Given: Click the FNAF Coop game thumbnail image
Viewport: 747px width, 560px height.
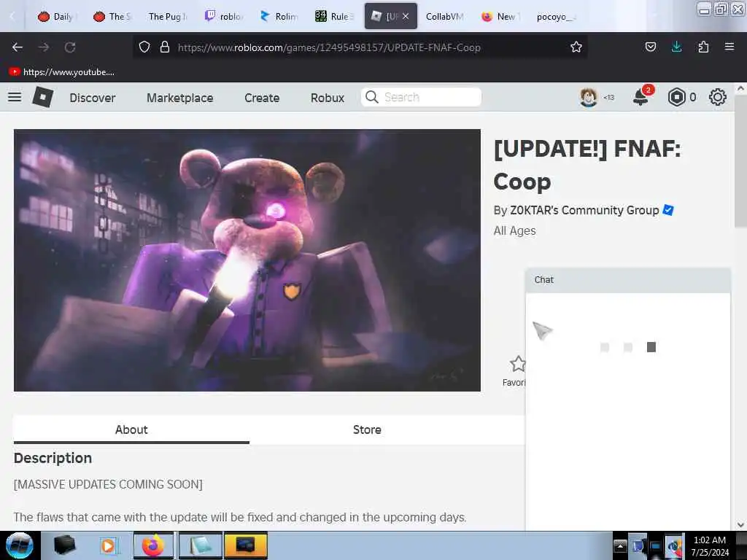Looking at the screenshot, I should 247,260.
